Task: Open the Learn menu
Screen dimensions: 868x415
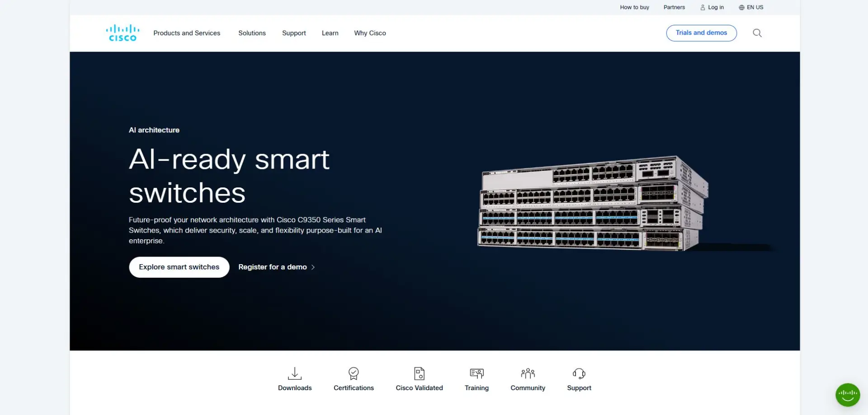Action: coord(330,33)
